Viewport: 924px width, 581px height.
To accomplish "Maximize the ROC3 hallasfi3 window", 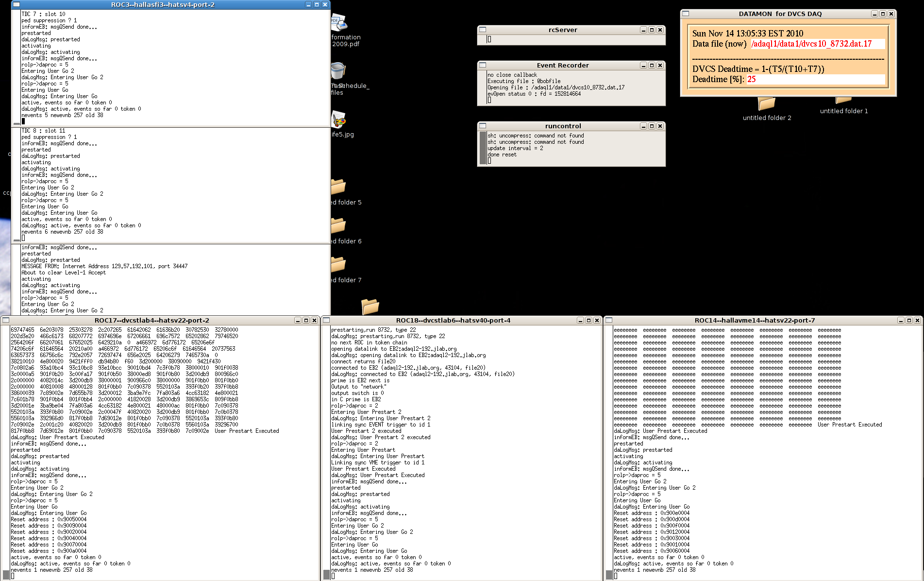I will (317, 4).
